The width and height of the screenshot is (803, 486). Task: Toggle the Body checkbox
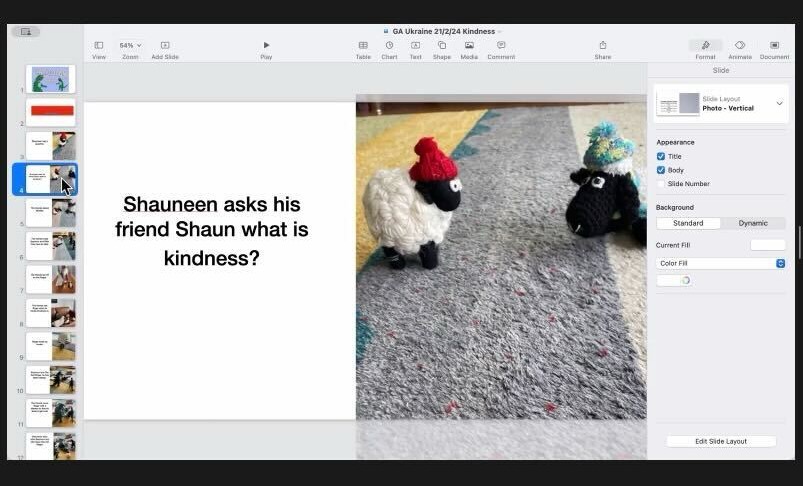[x=661, y=170]
